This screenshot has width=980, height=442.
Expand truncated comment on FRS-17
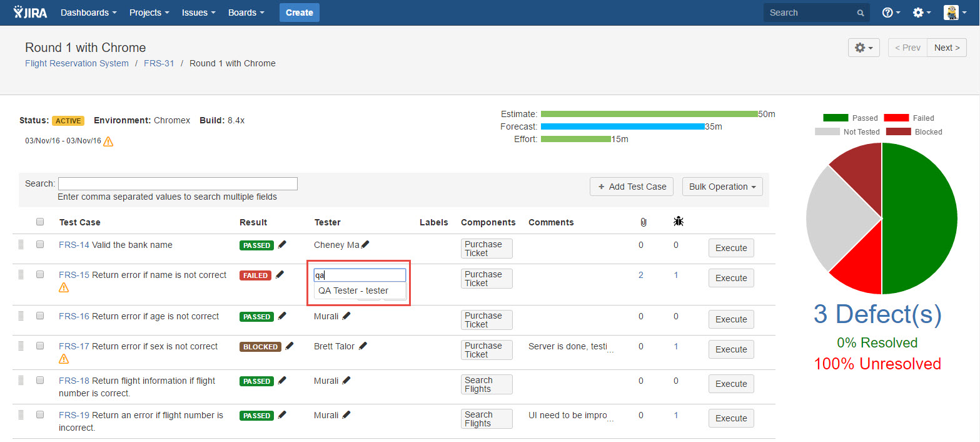(x=610, y=349)
